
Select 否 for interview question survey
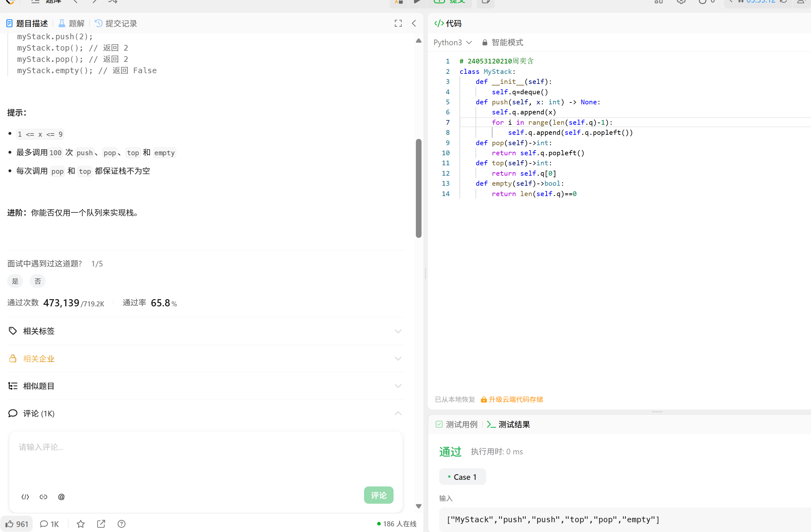click(37, 281)
